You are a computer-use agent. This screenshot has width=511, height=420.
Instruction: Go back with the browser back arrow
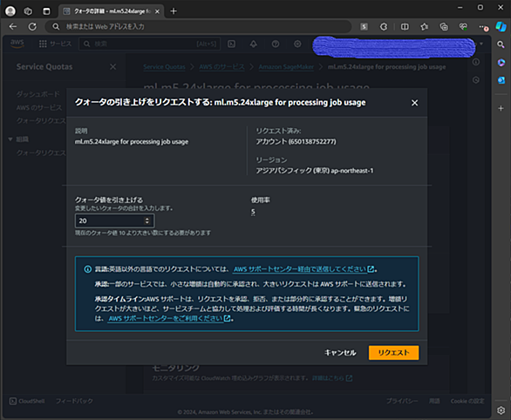(13, 27)
